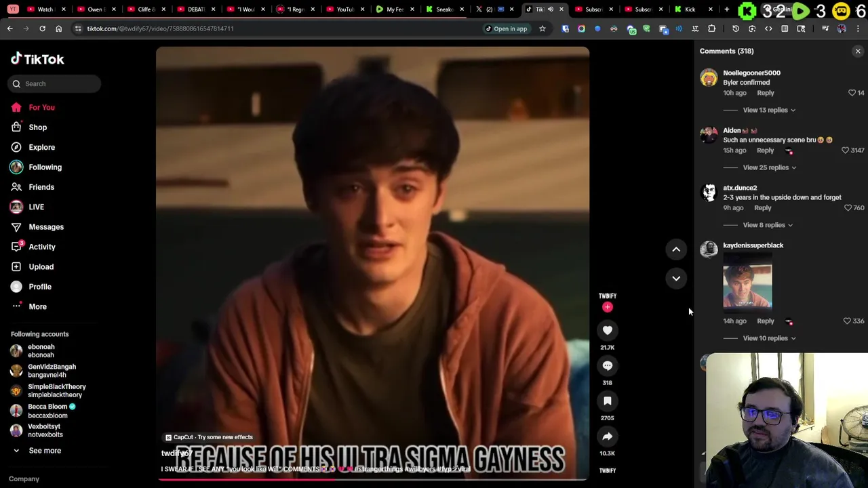
Task: Open atx.dunce2's avatar
Action: pyautogui.click(x=709, y=193)
